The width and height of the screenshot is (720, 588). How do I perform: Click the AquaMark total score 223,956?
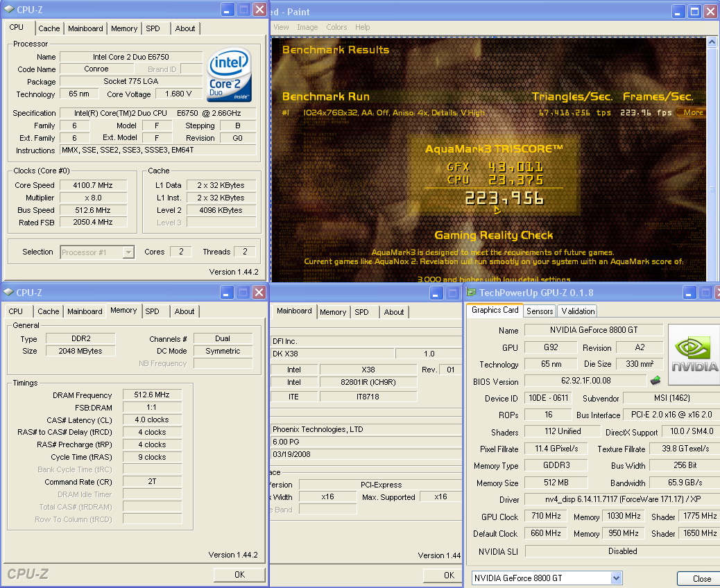pyautogui.click(x=504, y=198)
